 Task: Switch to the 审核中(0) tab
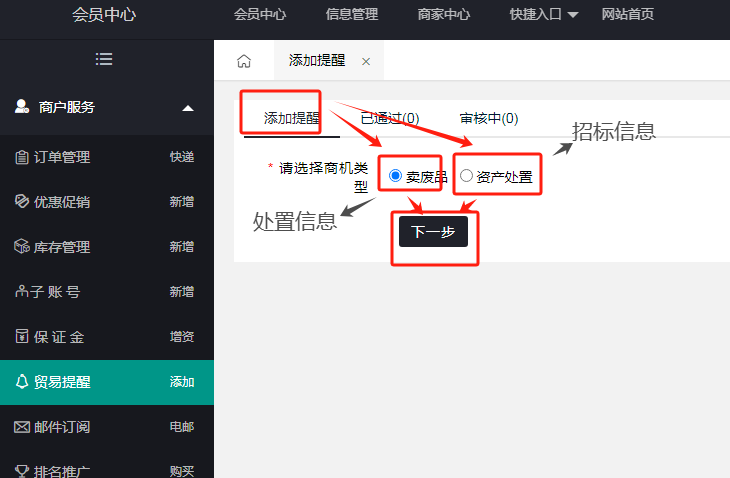(488, 118)
